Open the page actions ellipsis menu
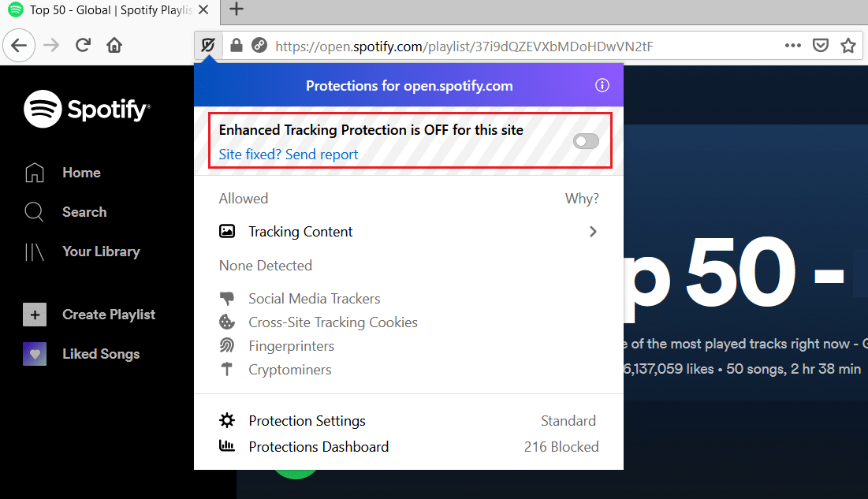The height and width of the screenshot is (499, 868). click(792, 45)
